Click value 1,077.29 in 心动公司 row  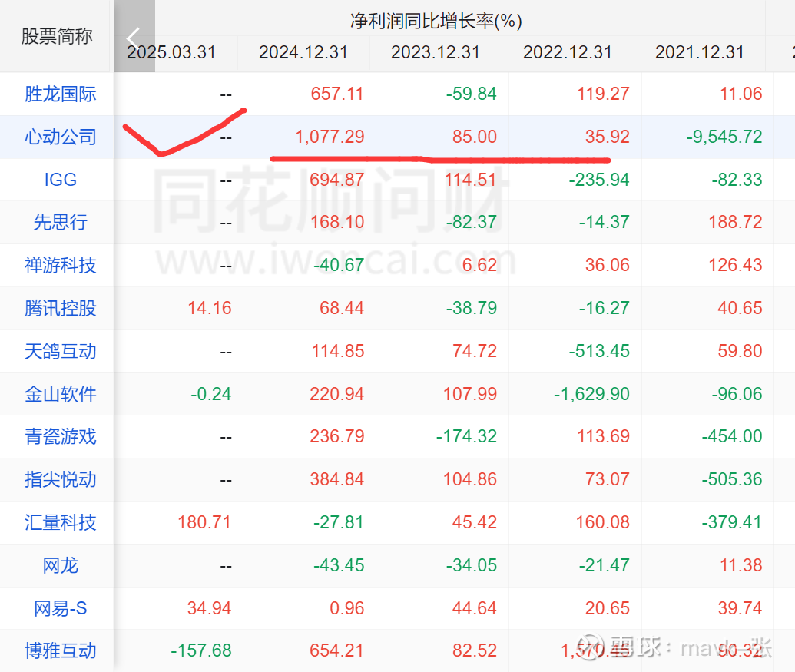point(330,137)
